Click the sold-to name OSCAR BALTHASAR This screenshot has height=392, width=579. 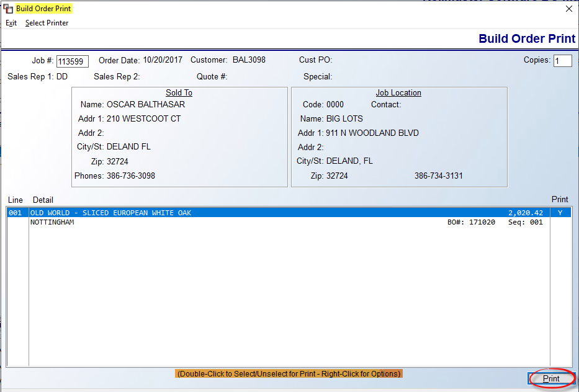coord(146,104)
